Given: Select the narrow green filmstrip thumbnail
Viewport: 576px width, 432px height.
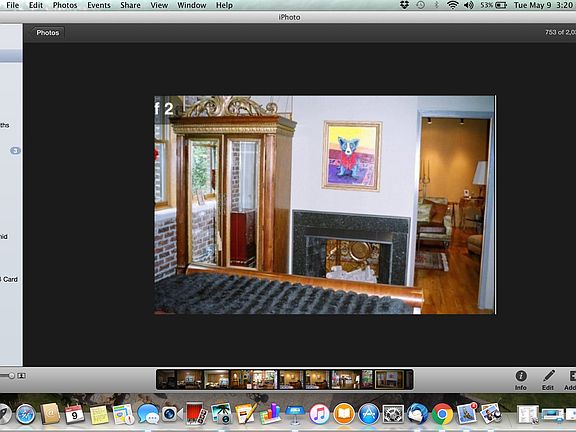Looking at the screenshot, I should (x=367, y=379).
